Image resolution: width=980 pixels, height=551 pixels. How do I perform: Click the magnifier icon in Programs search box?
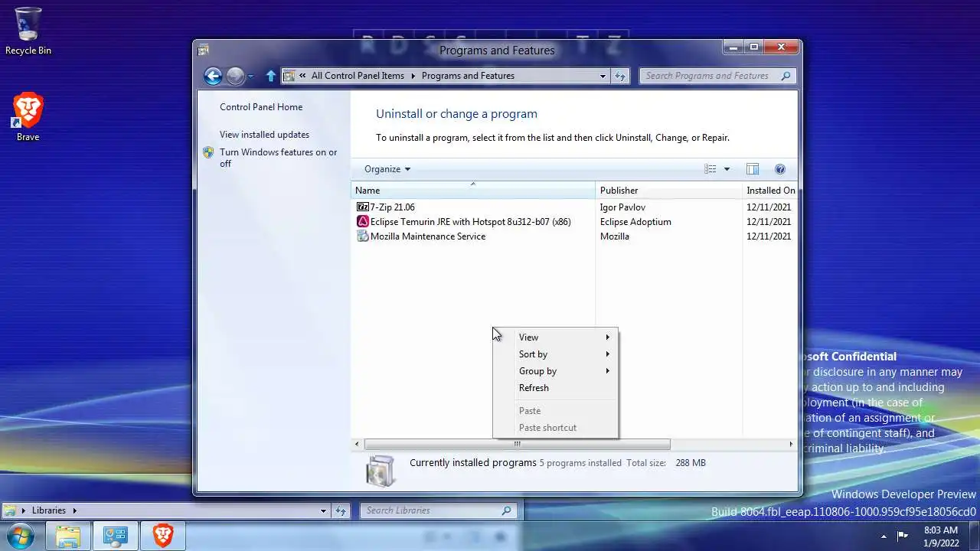pyautogui.click(x=786, y=76)
